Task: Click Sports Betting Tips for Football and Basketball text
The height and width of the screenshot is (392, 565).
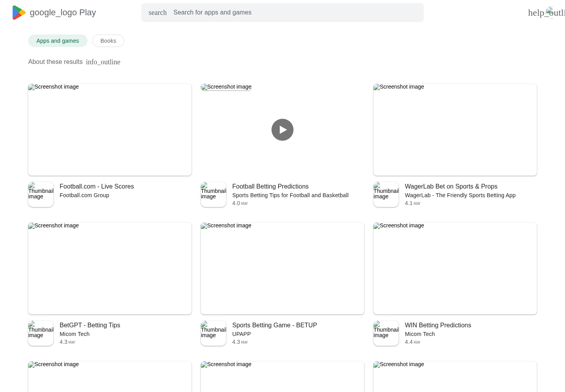Action: click(290, 195)
